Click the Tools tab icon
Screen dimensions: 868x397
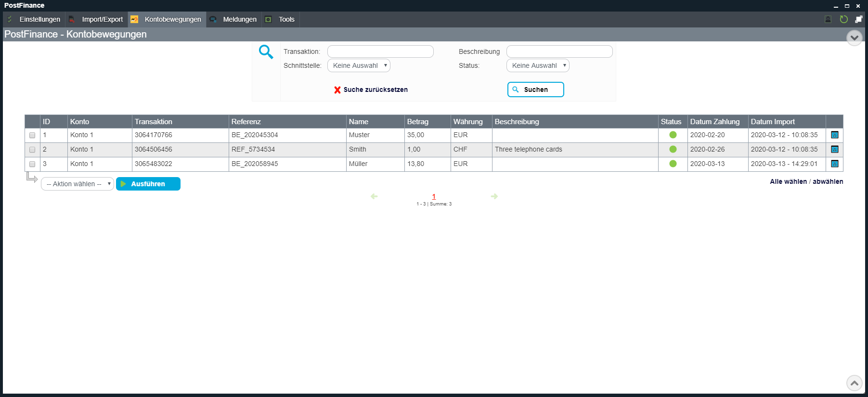coord(268,19)
